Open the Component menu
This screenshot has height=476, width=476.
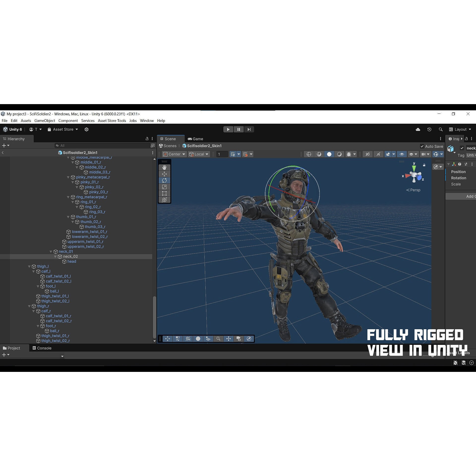(68, 121)
